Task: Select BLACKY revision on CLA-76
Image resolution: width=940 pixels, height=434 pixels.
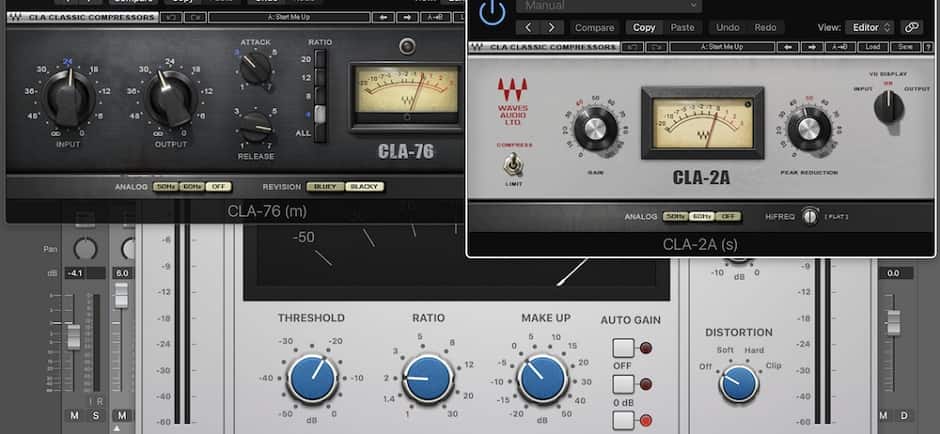Action: click(x=364, y=187)
